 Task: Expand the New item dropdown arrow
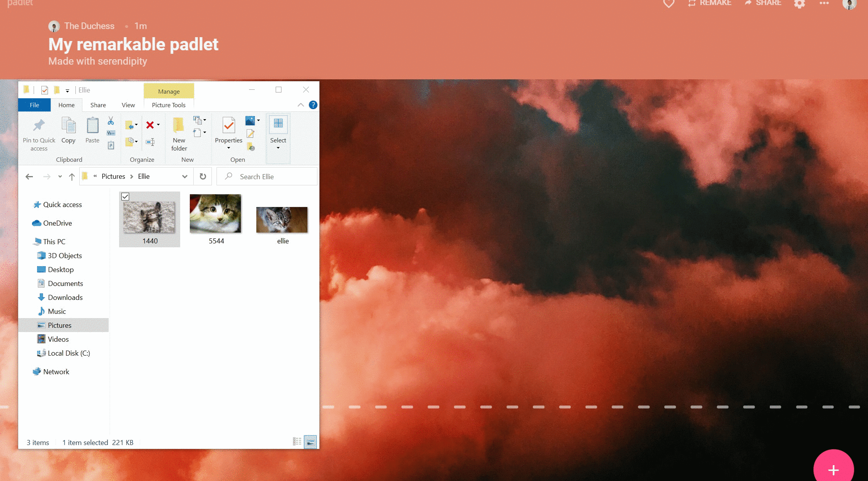(205, 120)
